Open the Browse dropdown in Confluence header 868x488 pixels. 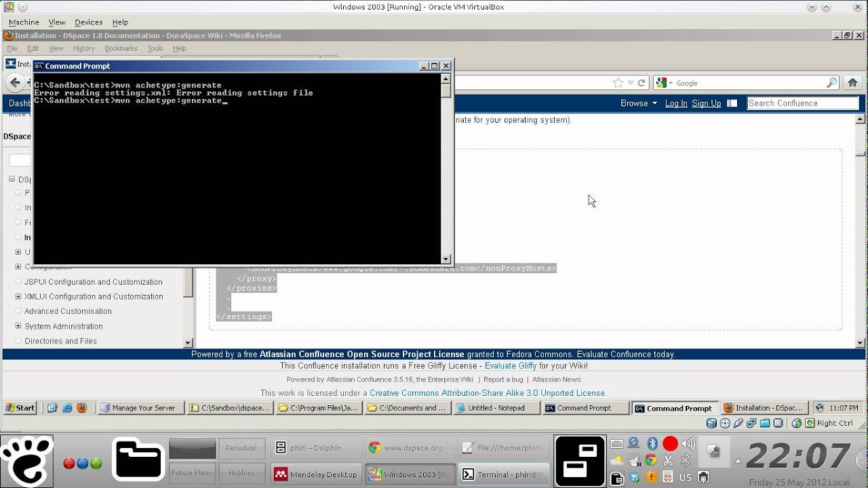(639, 103)
